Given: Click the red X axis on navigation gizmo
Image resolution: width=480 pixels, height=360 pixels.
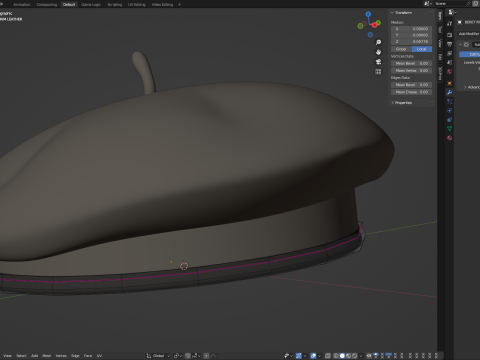Looking at the screenshot, I should 376,24.
